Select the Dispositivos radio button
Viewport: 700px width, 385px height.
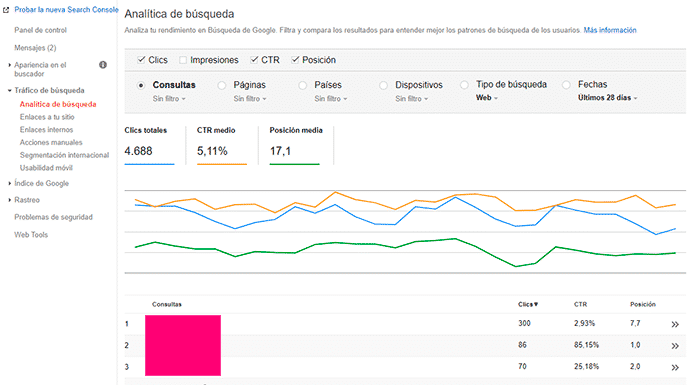(383, 85)
